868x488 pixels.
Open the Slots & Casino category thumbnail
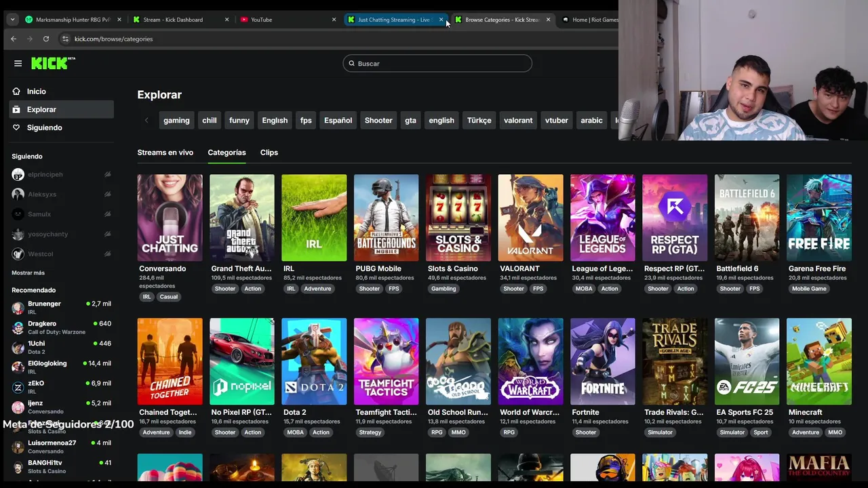[x=458, y=218]
